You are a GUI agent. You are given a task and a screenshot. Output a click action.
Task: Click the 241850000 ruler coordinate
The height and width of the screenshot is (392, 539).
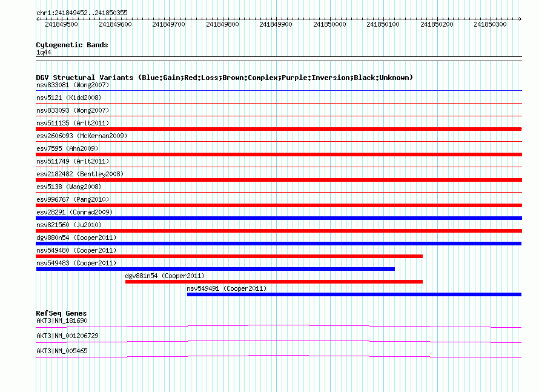point(329,24)
